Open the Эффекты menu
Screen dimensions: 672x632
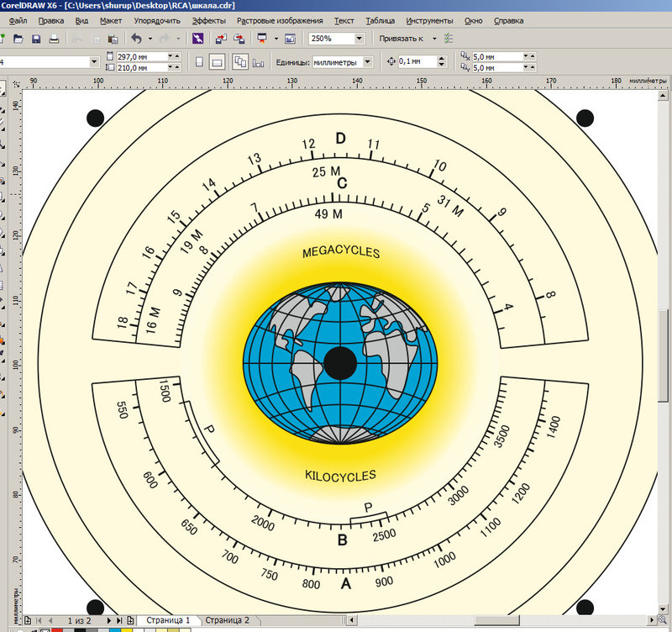[208, 20]
